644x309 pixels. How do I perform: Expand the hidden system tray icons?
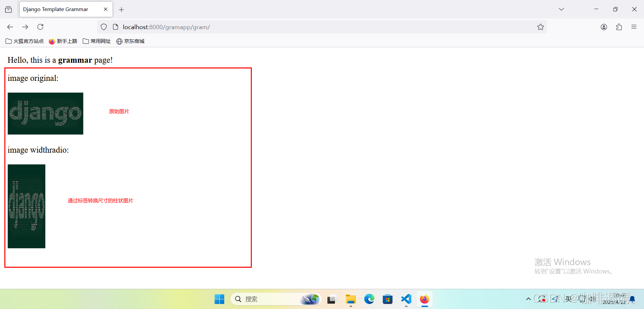coord(528,299)
